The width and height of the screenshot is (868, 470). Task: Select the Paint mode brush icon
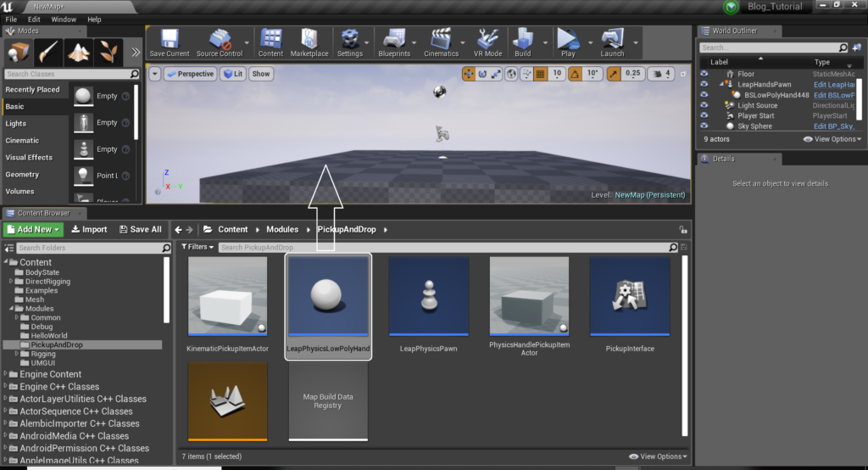tap(49, 51)
